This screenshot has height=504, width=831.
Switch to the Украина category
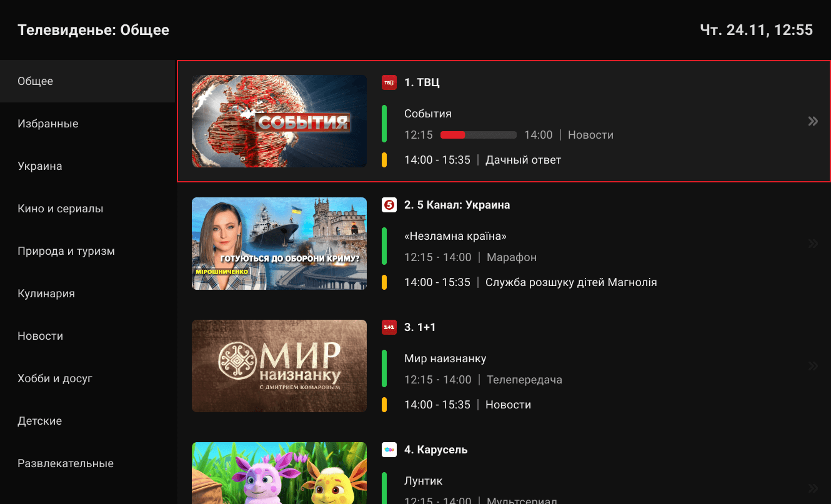coord(87,166)
